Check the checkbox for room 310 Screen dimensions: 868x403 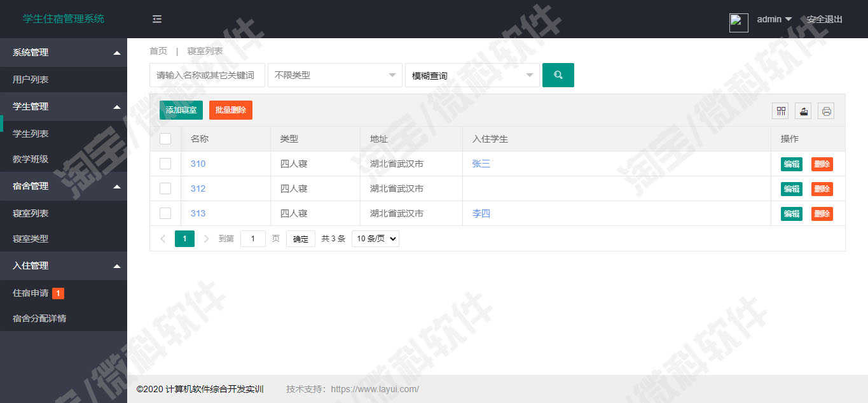point(165,164)
